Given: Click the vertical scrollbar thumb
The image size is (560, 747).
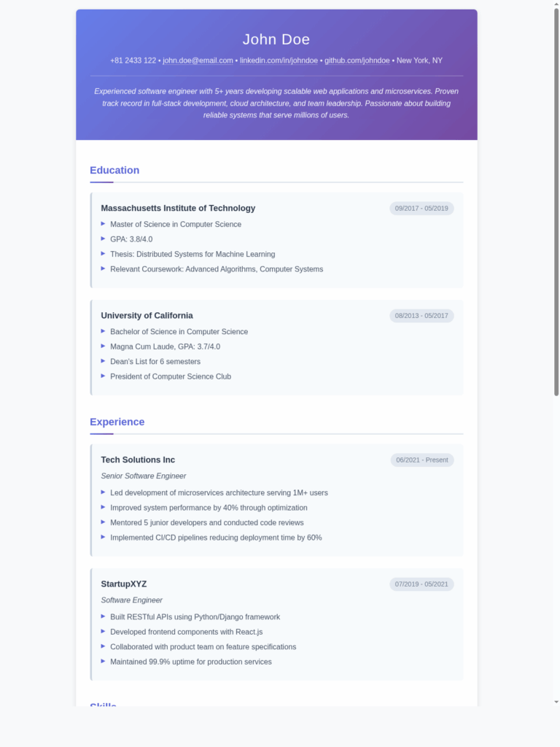Looking at the screenshot, I should (556, 202).
